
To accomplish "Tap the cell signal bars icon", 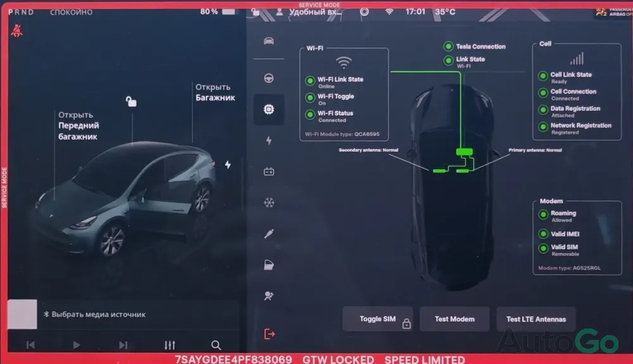I will point(577,59).
